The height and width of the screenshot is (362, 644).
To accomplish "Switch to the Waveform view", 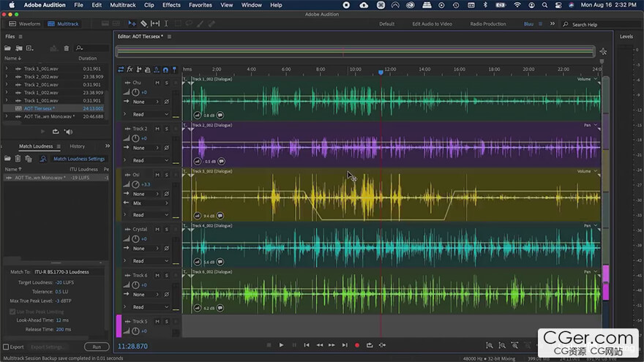I will [x=25, y=24].
